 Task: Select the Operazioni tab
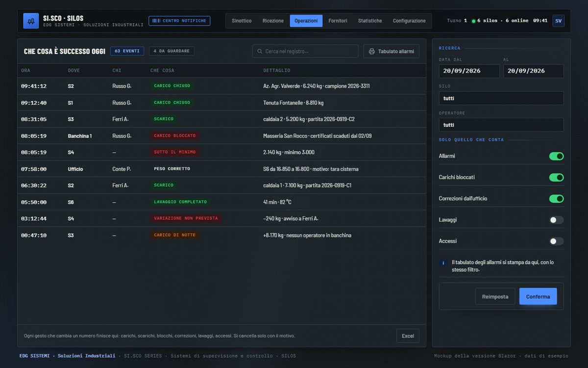click(x=306, y=21)
